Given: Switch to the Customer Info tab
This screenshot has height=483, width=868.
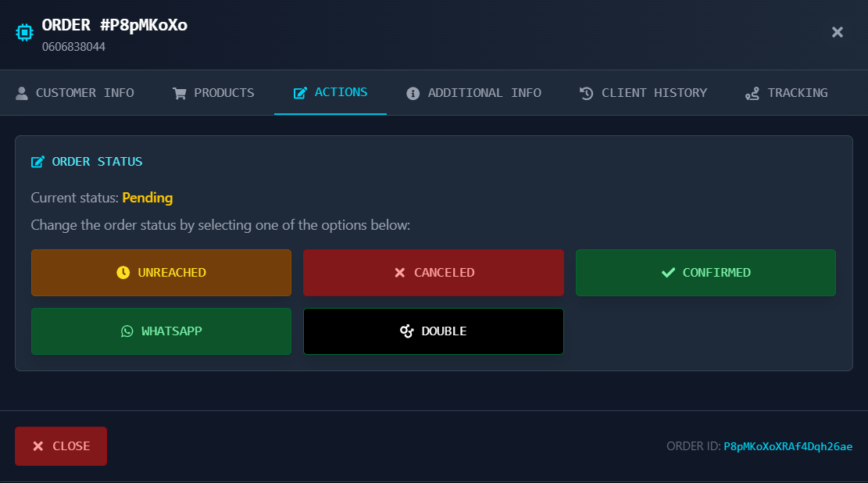Looking at the screenshot, I should coord(75,93).
